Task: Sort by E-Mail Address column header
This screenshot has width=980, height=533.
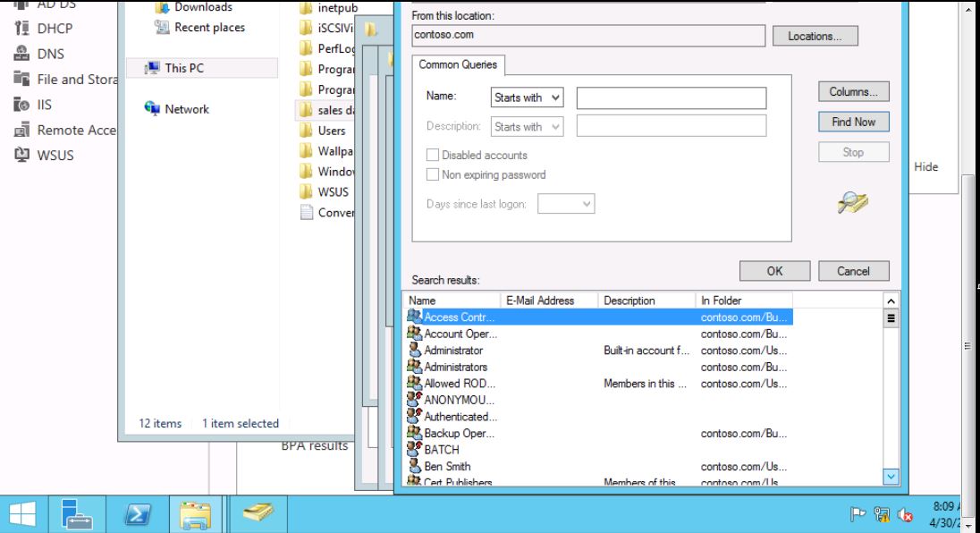Action: (x=549, y=300)
